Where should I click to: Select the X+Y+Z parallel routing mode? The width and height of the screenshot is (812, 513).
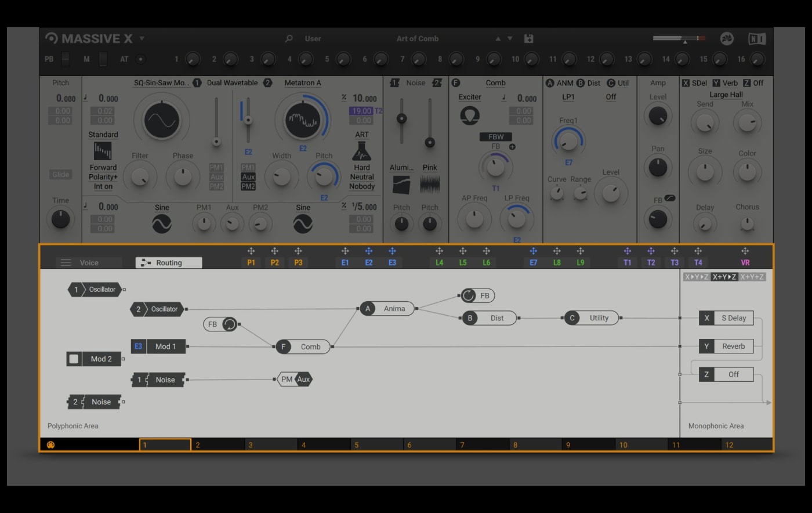tap(752, 277)
